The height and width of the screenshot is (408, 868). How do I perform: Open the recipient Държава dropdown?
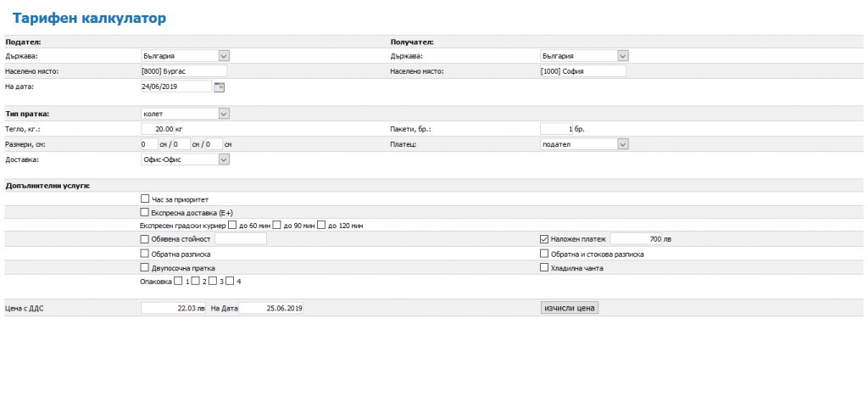click(622, 56)
